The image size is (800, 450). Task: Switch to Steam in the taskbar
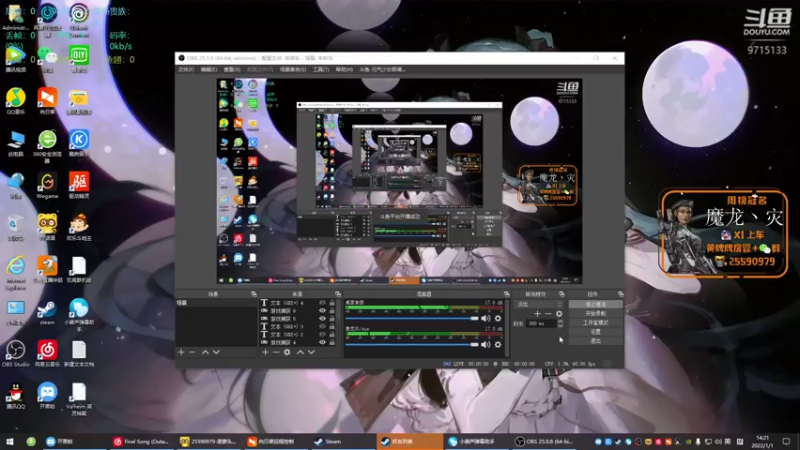[342, 442]
